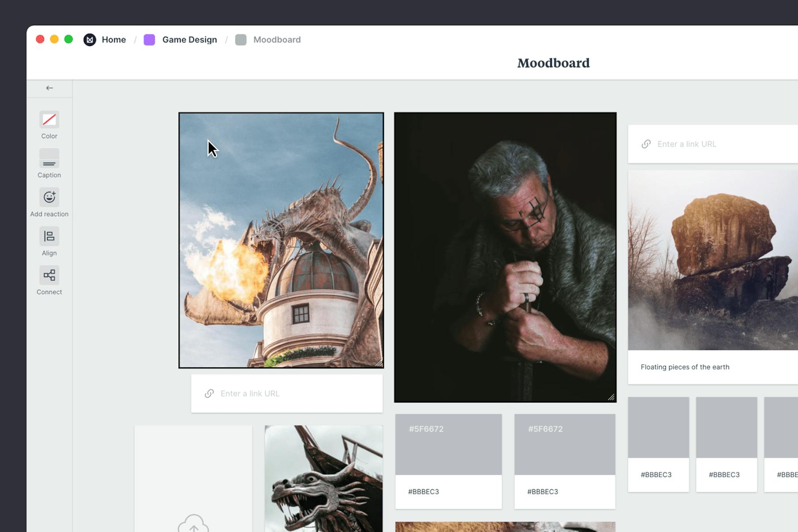Image resolution: width=798 pixels, height=532 pixels.
Task: Select the Align tool
Action: (49, 237)
